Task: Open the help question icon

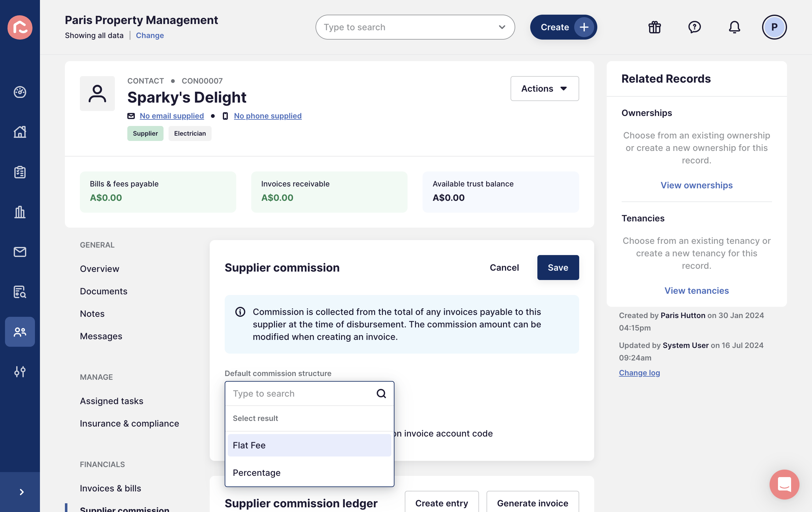Action: [x=694, y=27]
